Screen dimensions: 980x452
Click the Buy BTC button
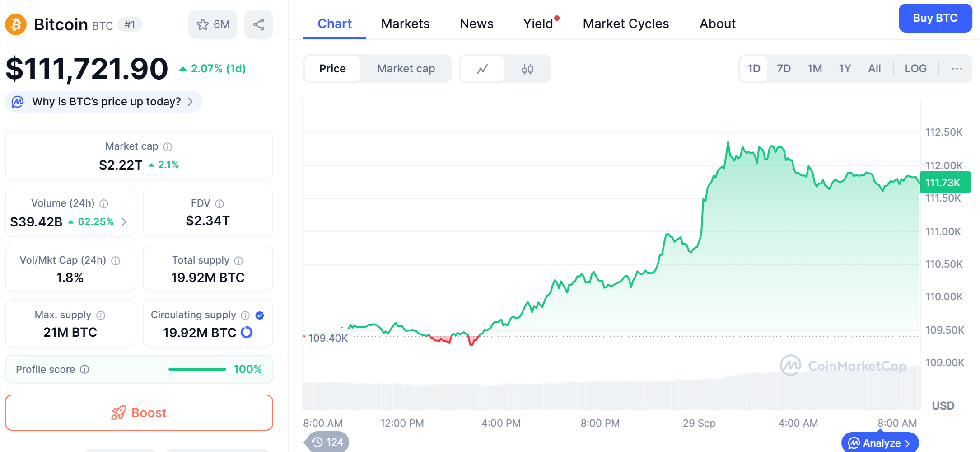pyautogui.click(x=935, y=18)
